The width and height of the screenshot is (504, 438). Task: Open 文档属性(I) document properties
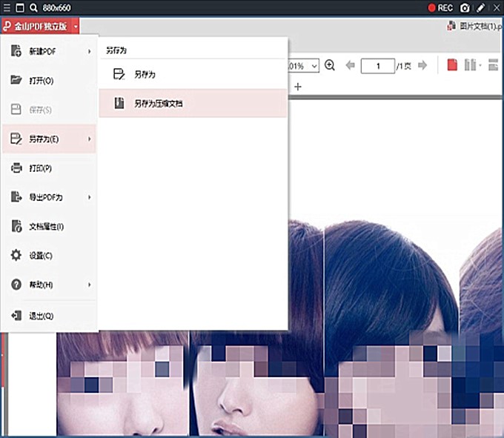click(46, 226)
